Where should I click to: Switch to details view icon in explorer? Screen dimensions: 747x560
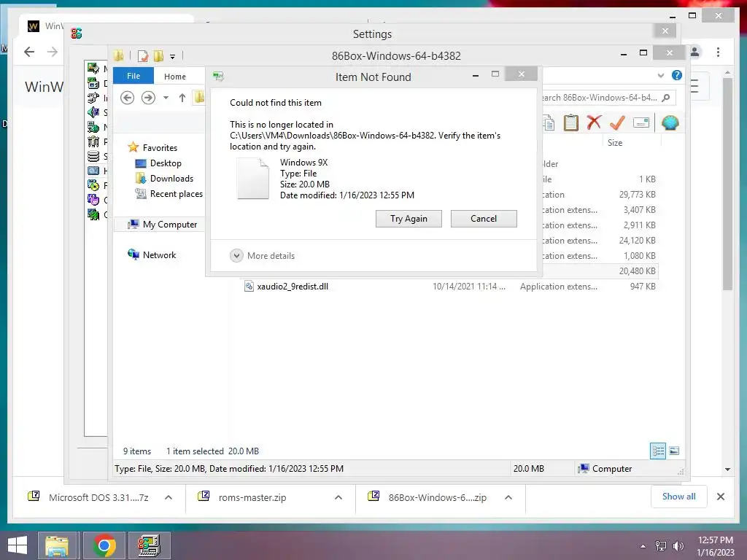(x=658, y=451)
